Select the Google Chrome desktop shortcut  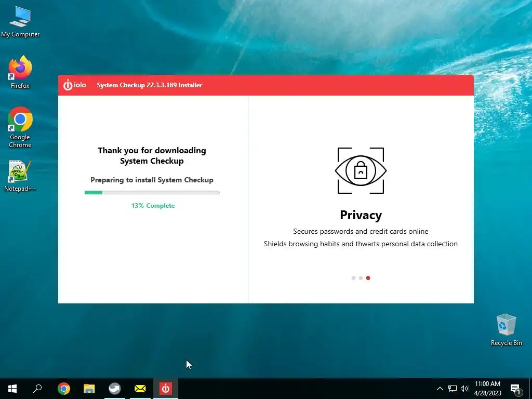20,127
